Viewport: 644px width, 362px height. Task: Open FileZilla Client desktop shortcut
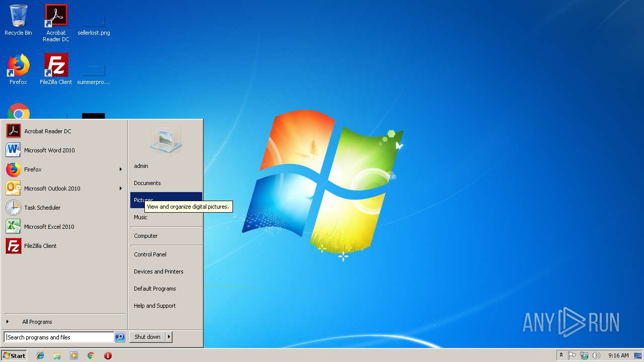pyautogui.click(x=56, y=69)
